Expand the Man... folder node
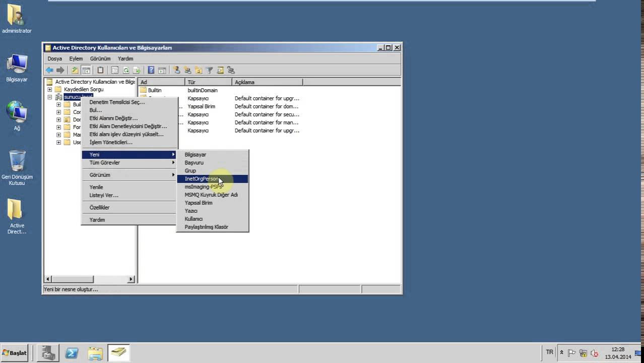The height and width of the screenshot is (363, 644). pos(58,135)
